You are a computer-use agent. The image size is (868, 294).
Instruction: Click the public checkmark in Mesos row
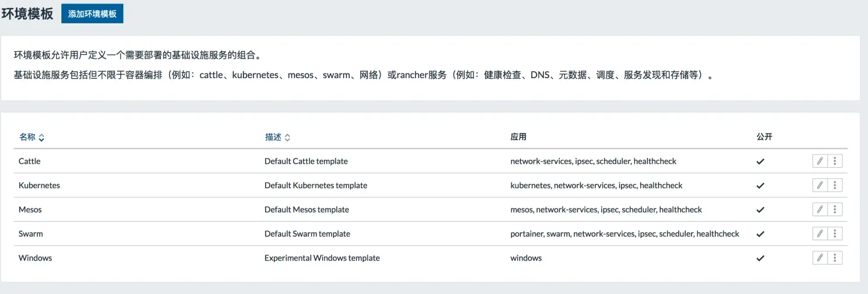point(760,210)
